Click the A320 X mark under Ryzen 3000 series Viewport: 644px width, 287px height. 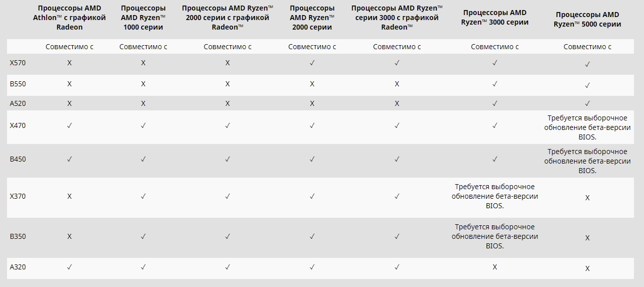point(494,267)
